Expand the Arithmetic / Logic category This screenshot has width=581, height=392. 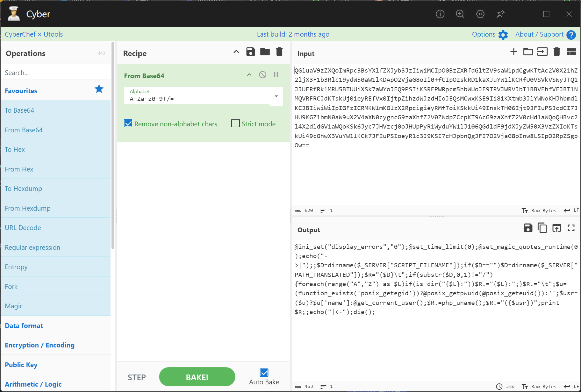56,384
